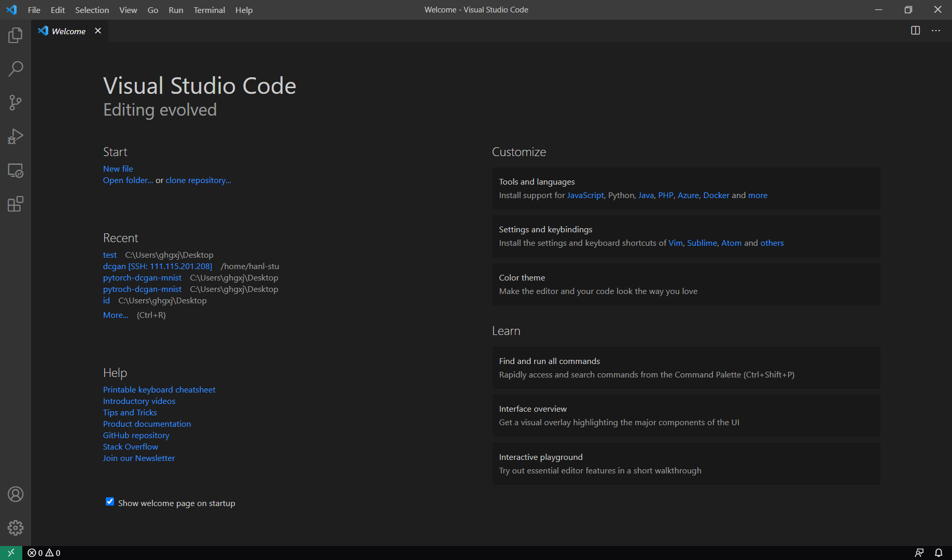The height and width of the screenshot is (560, 952).
Task: Split the editor to the right
Action: pos(916,31)
